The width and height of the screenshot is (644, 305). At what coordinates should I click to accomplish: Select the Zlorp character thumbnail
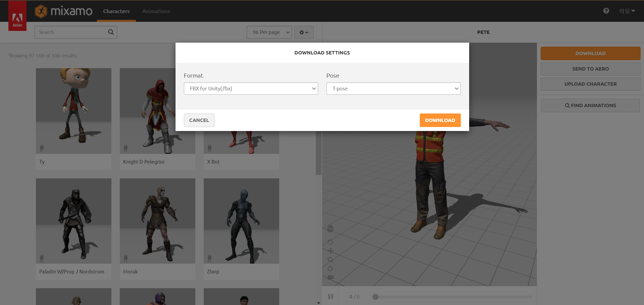tap(241, 221)
